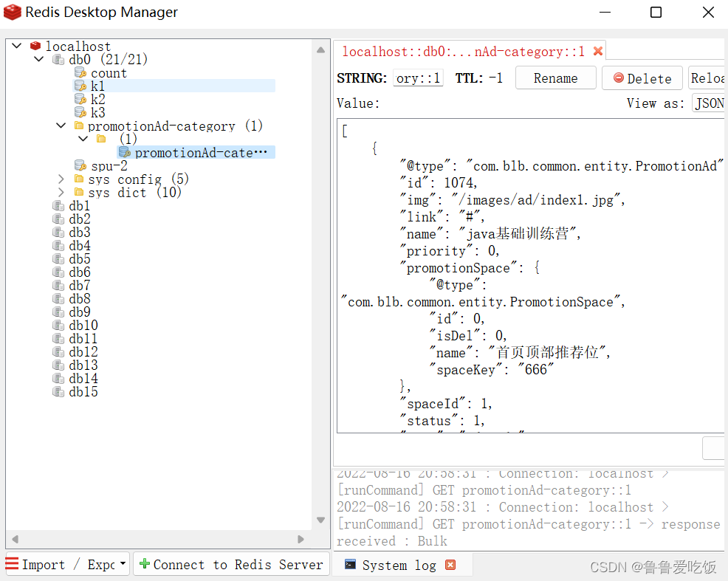Click the db2 database icon
728x581 pixels.
(58, 219)
